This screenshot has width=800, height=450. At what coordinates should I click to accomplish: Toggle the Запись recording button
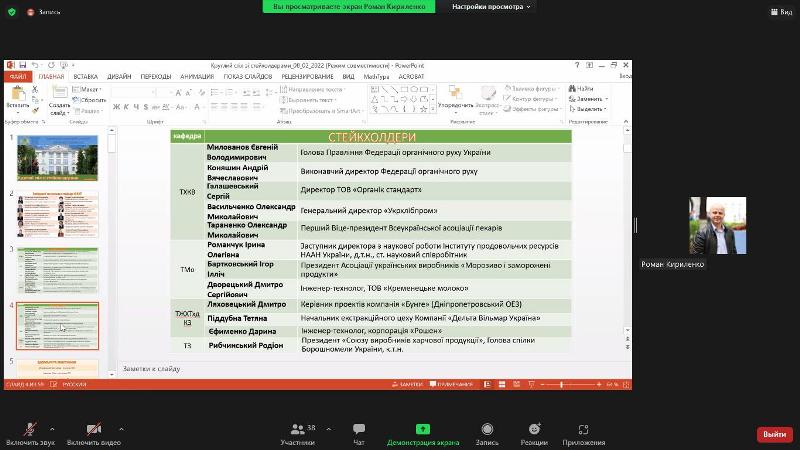(x=487, y=434)
